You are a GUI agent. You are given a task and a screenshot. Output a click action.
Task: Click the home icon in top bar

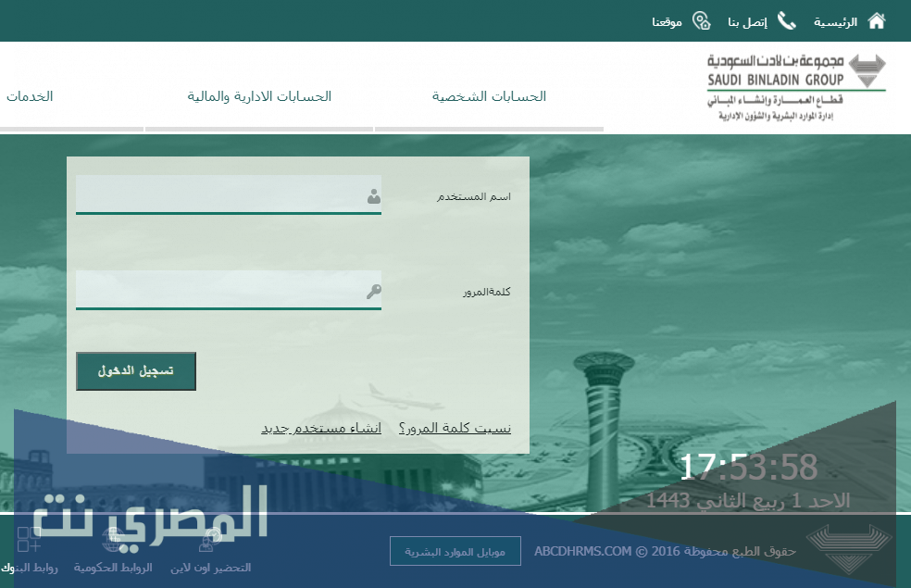(876, 20)
